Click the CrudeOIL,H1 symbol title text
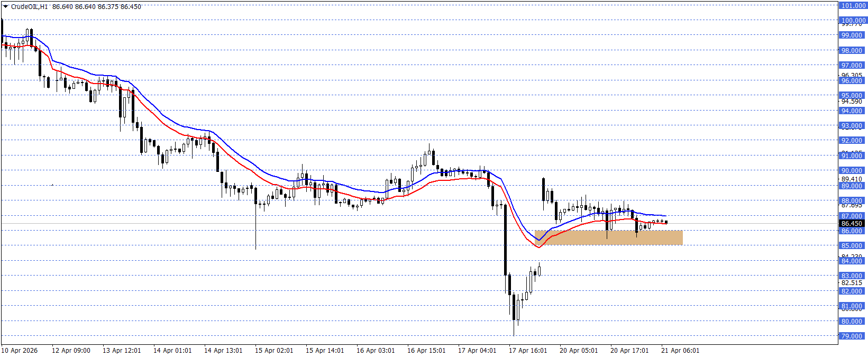 [29, 7]
